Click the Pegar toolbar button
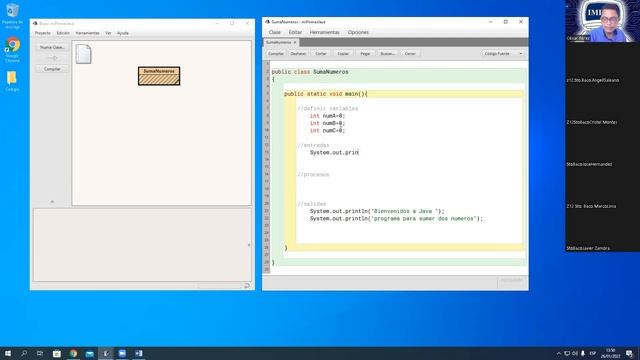This screenshot has height=360, width=640. tap(365, 53)
